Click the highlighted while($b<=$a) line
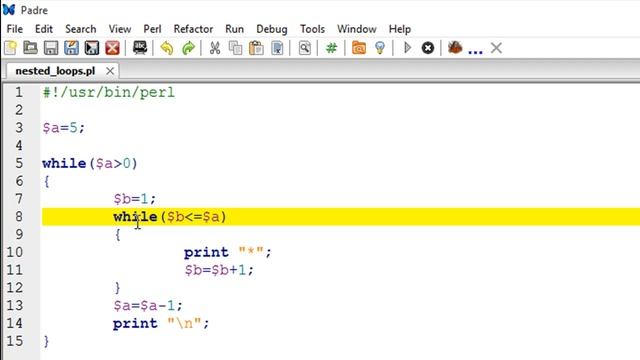640x360 pixels. click(341, 217)
